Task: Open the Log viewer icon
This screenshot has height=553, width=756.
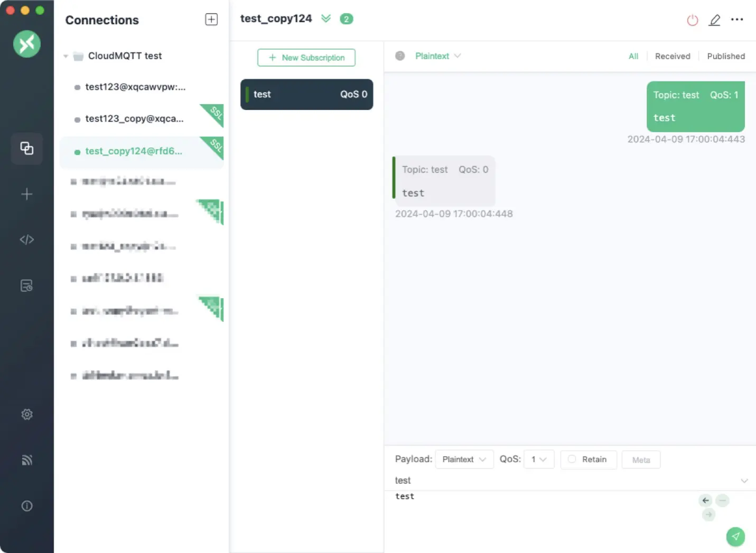Action: point(26,285)
